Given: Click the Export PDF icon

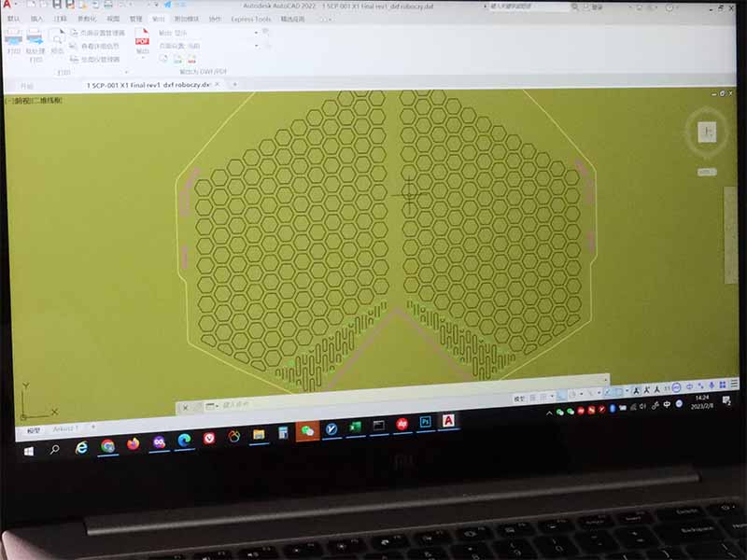Looking at the screenshot, I should [x=142, y=39].
